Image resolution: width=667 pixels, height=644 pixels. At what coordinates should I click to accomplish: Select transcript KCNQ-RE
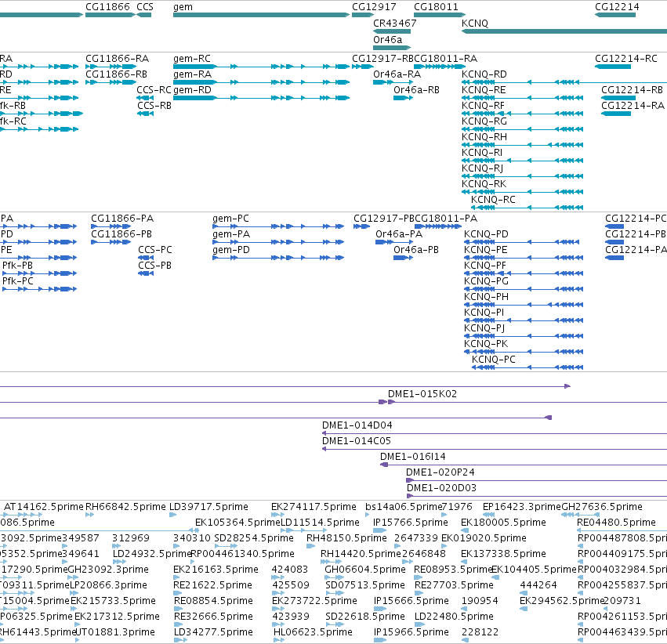click(522, 98)
